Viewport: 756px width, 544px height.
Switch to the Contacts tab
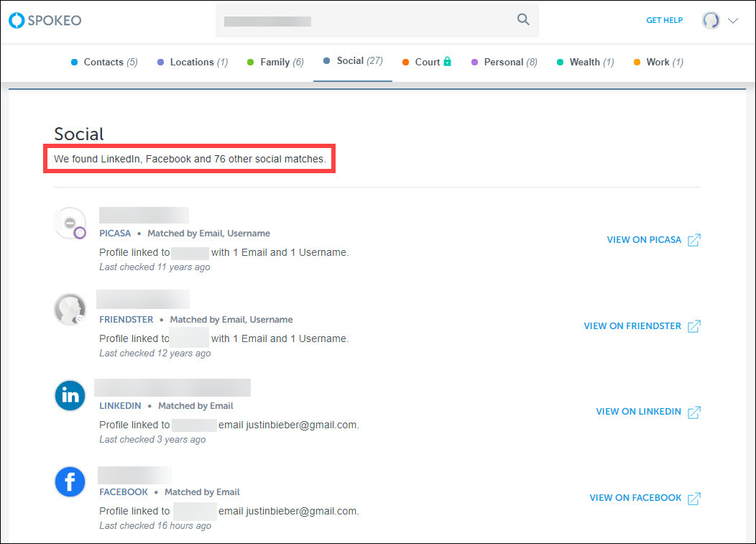(x=105, y=63)
